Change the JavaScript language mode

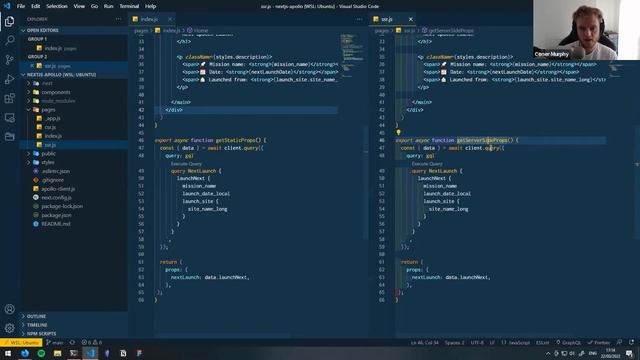point(516,342)
